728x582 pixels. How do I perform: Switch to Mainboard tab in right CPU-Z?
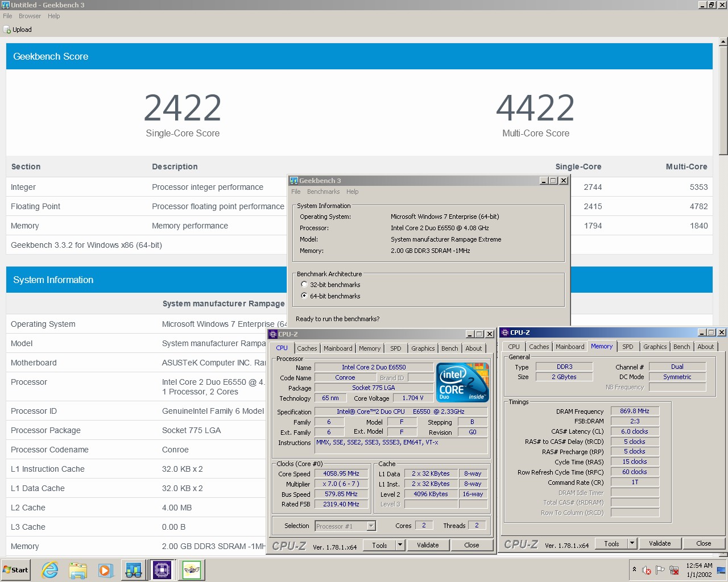coord(570,347)
